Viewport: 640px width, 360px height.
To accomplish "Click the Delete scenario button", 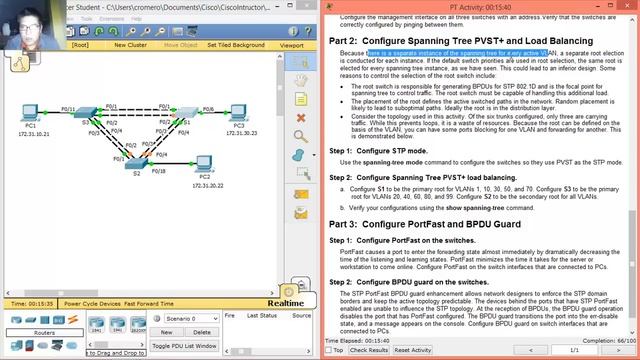I will [202, 332].
